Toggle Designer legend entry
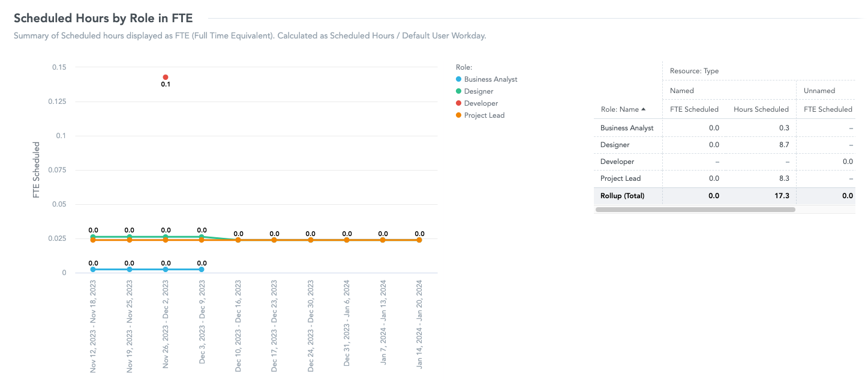 474,91
